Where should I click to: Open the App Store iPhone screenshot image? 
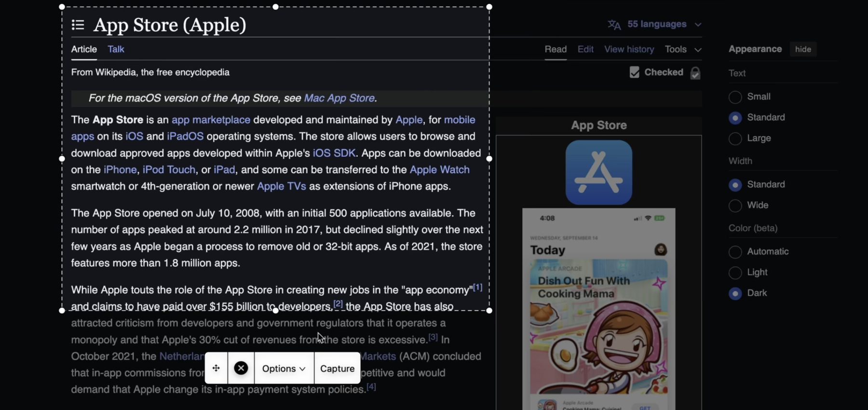point(599,309)
